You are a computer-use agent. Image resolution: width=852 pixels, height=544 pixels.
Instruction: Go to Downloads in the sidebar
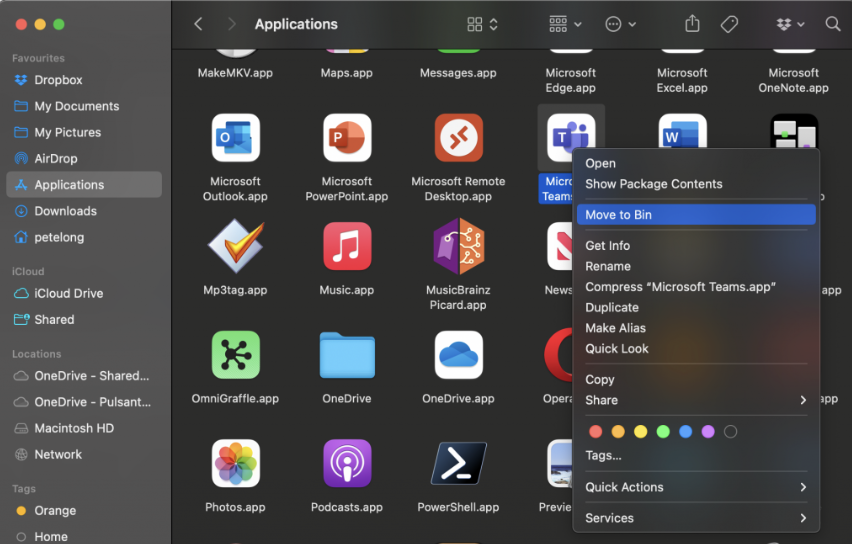point(65,211)
